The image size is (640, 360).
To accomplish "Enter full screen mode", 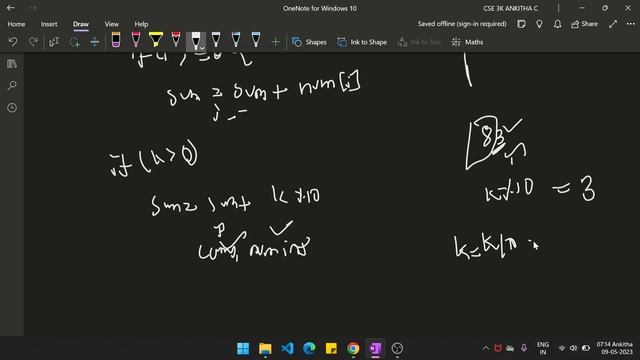I will pos(613,24).
